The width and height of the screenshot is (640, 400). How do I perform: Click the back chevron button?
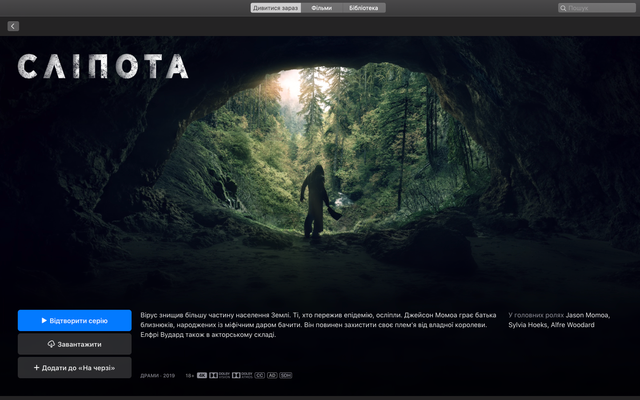pyautogui.click(x=13, y=26)
